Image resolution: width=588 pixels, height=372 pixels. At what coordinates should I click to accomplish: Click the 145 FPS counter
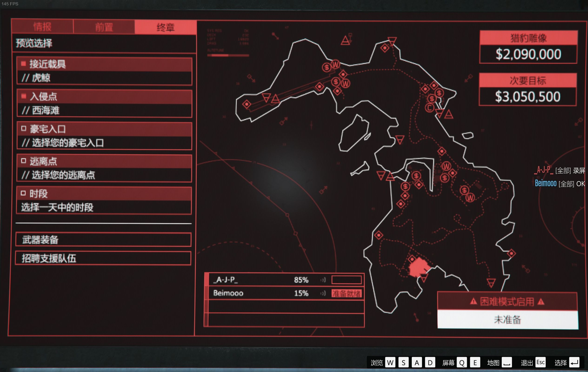[x=10, y=4]
